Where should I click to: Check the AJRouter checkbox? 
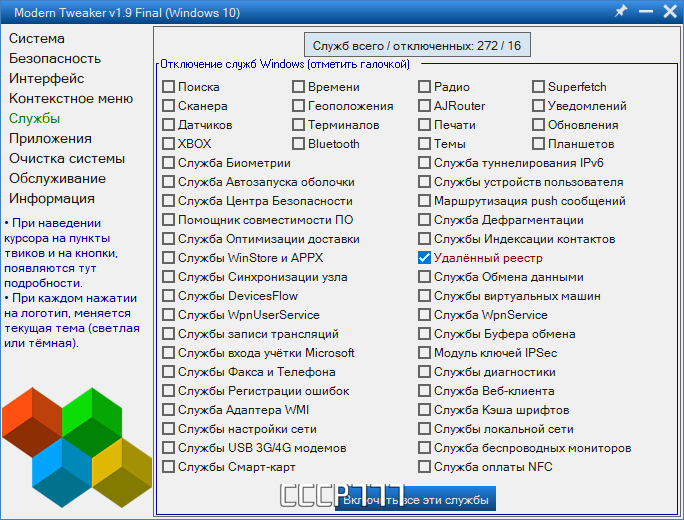(x=424, y=106)
